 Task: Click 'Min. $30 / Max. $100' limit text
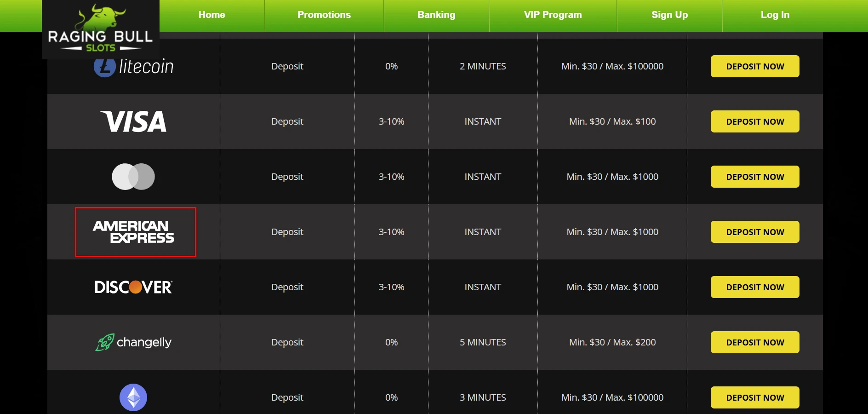tap(612, 121)
